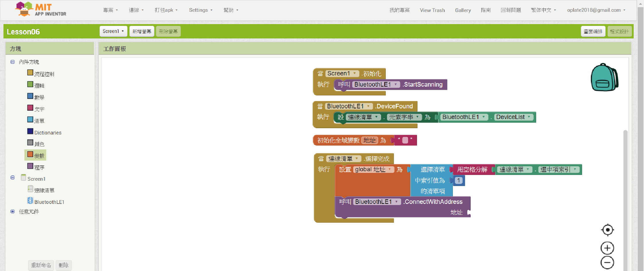644x271 pixels.
Task: Open the View Trash link
Action: [432, 10]
